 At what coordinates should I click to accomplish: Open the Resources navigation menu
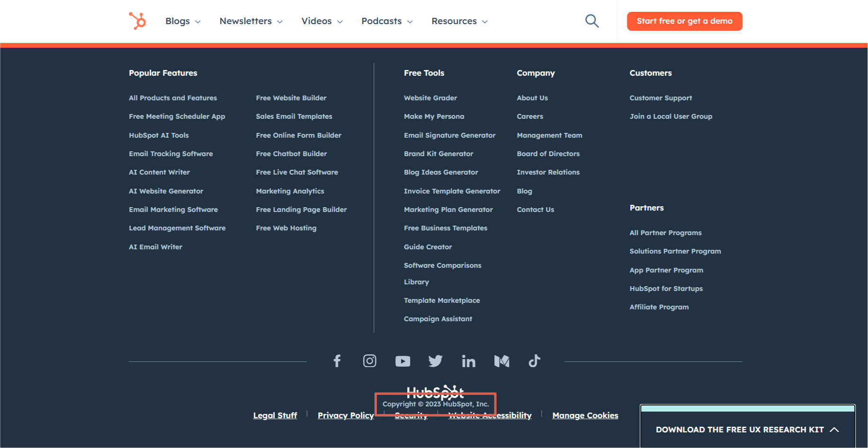point(459,21)
